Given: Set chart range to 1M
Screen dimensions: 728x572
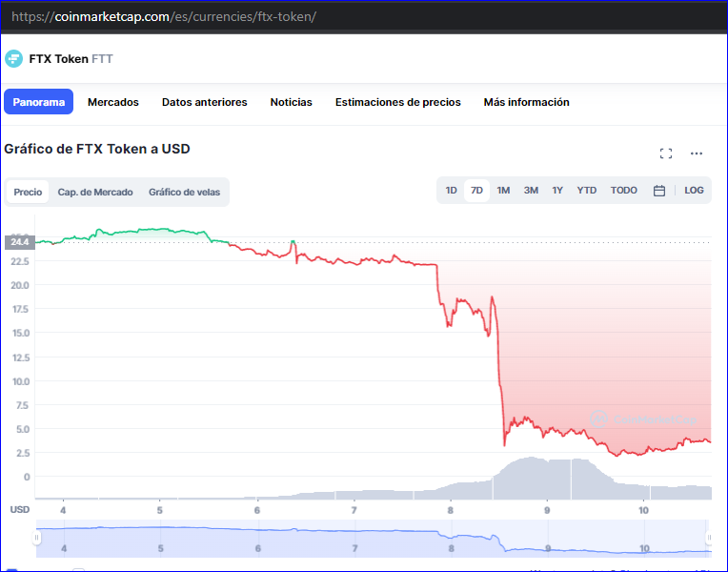Looking at the screenshot, I should click(x=503, y=190).
